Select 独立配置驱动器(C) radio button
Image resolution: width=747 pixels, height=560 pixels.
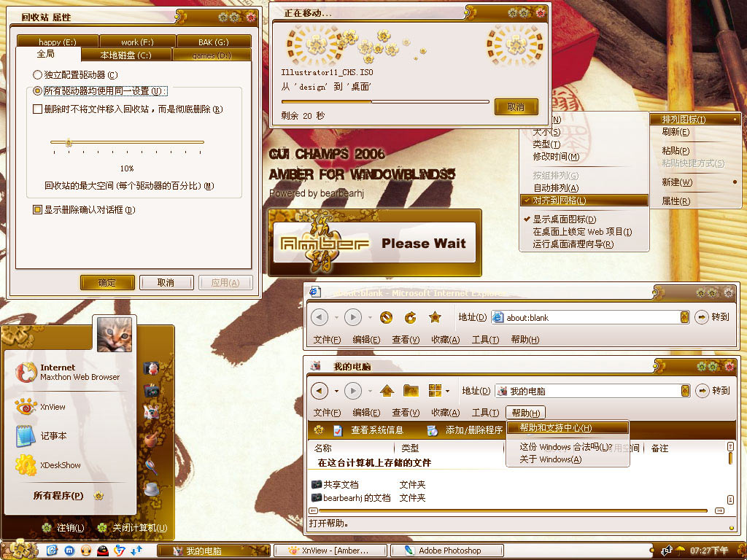[x=75, y=75]
